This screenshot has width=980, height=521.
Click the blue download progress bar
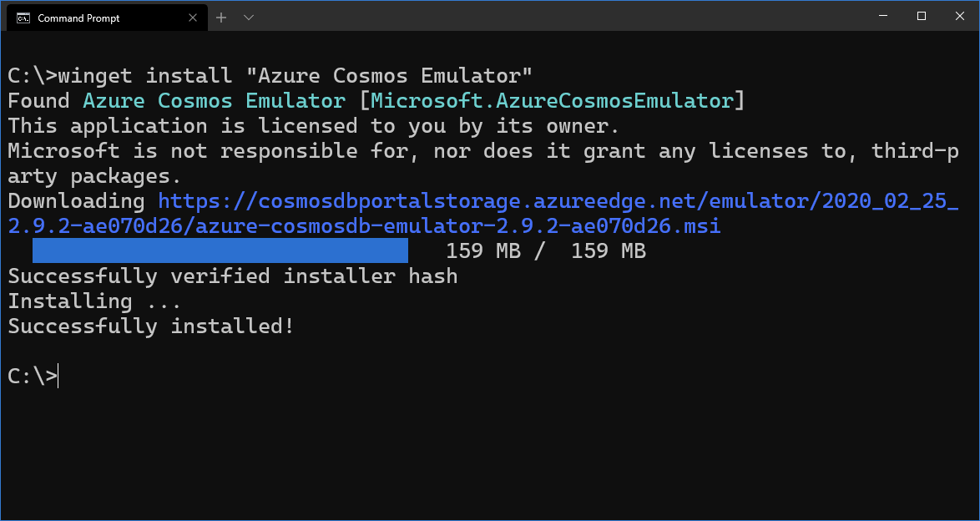[x=220, y=250]
